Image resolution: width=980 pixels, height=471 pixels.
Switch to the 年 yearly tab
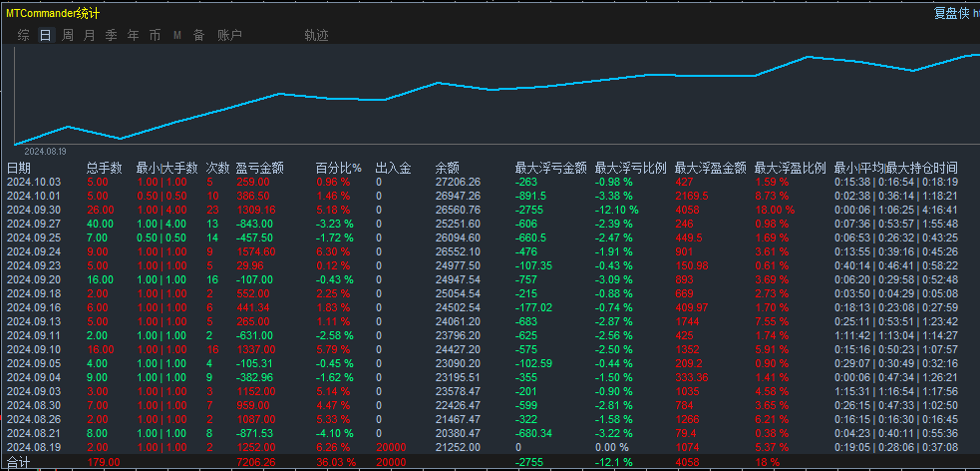pos(134,35)
